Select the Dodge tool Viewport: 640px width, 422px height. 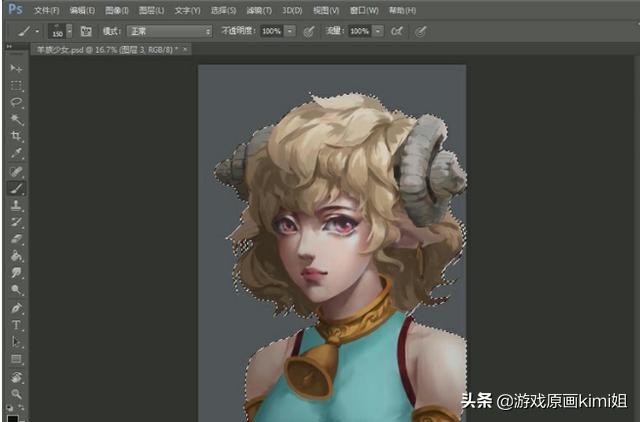pos(16,290)
